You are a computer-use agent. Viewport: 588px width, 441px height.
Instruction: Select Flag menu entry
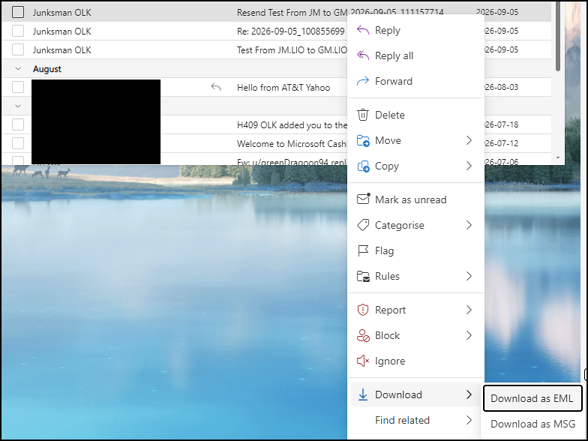coord(416,250)
